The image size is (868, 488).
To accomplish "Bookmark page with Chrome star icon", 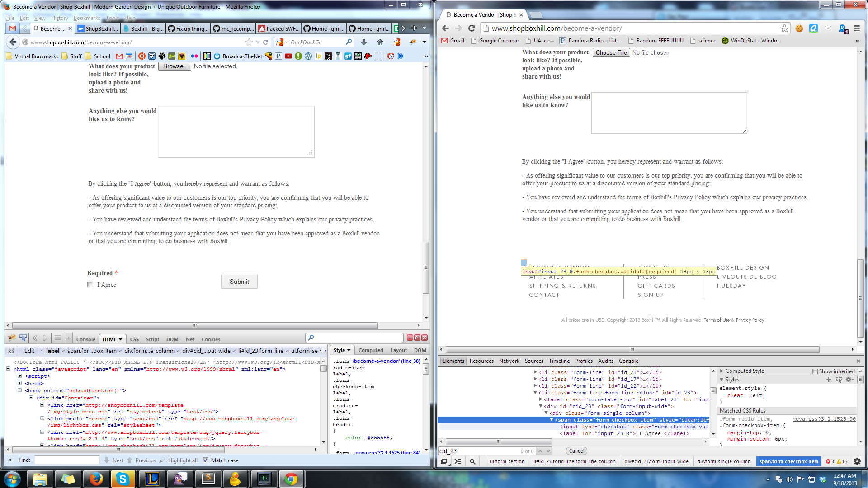I will click(784, 28).
